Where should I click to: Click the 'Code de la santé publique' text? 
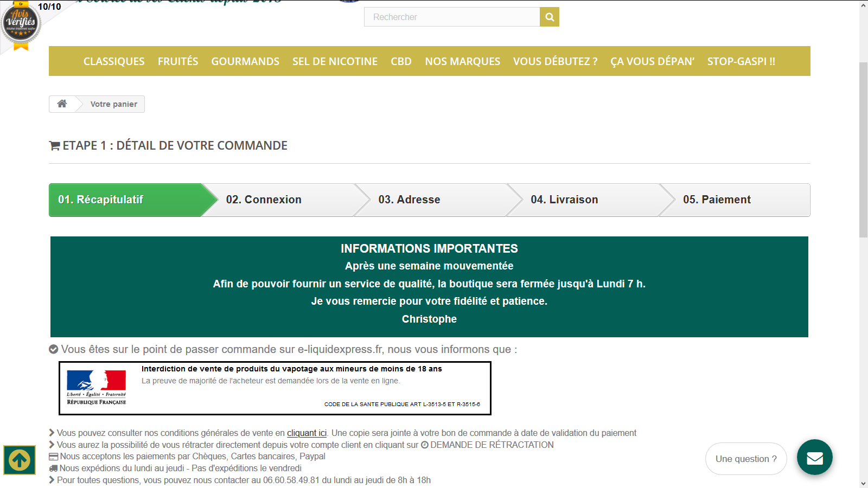click(x=402, y=404)
